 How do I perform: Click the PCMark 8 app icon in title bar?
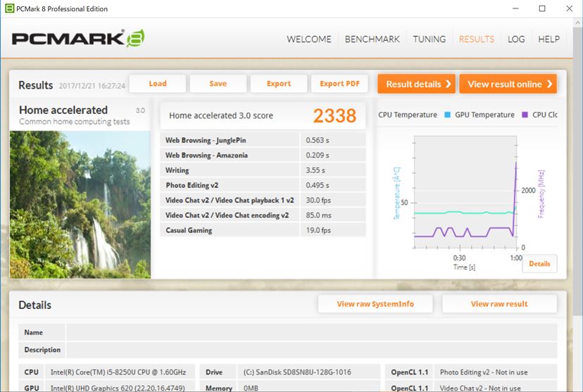[x=9, y=8]
